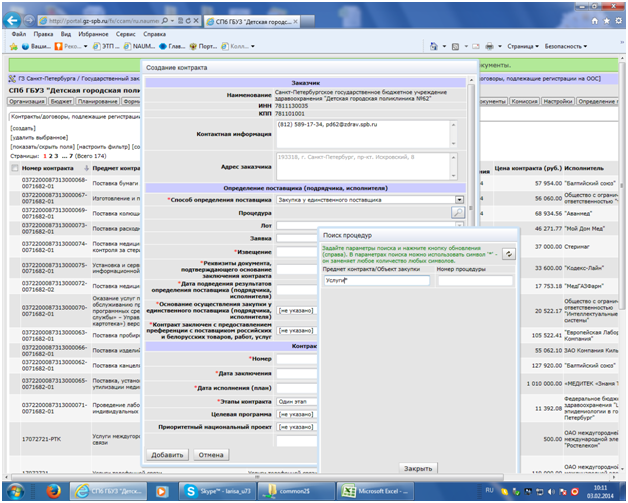Switch to Microsoft Excel in the taskbar

[x=375, y=491]
